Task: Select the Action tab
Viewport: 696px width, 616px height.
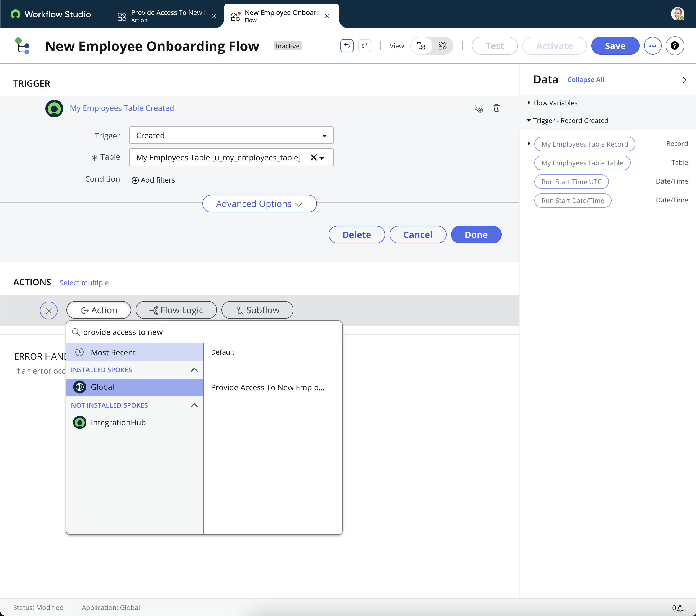Action: click(x=99, y=310)
